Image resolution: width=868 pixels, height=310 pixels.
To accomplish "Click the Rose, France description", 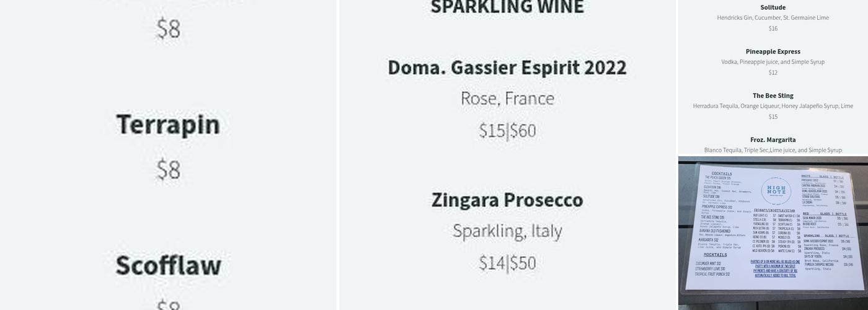I will click(x=507, y=98).
